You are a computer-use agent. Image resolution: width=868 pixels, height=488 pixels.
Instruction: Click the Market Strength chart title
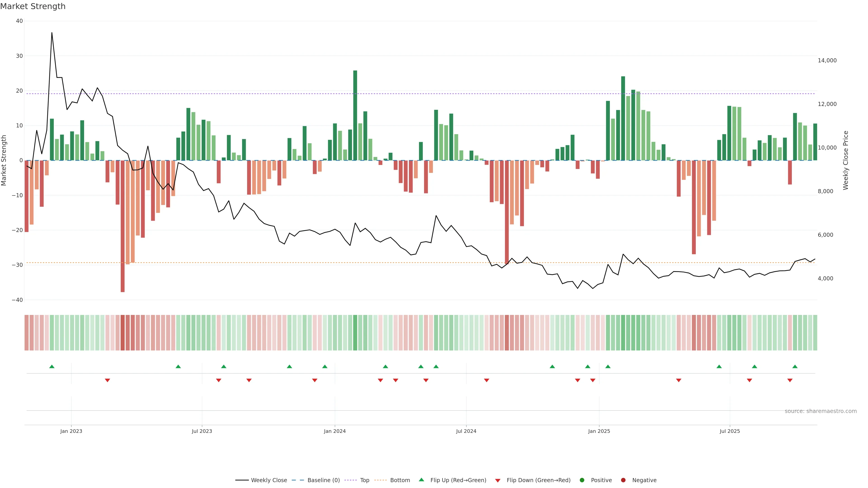(33, 6)
